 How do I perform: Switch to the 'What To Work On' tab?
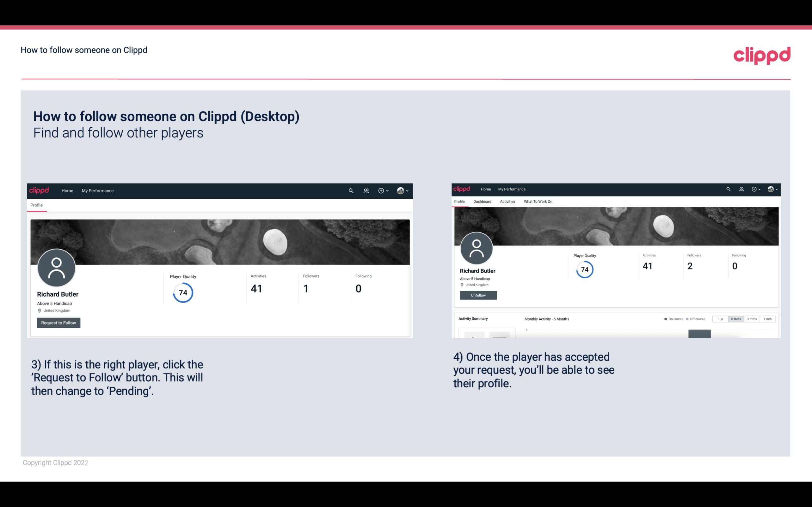tap(538, 202)
